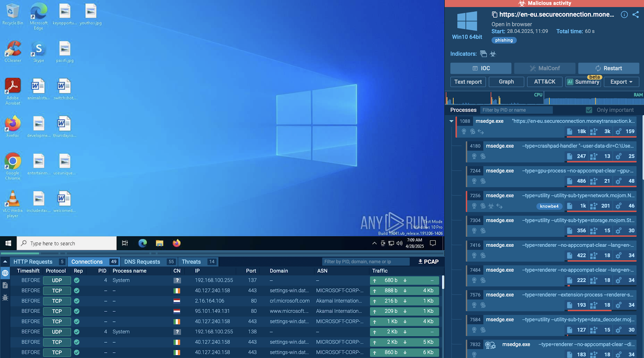Switch to DNS Requests tab
Viewport: 644px width, 358px height.
pos(149,262)
